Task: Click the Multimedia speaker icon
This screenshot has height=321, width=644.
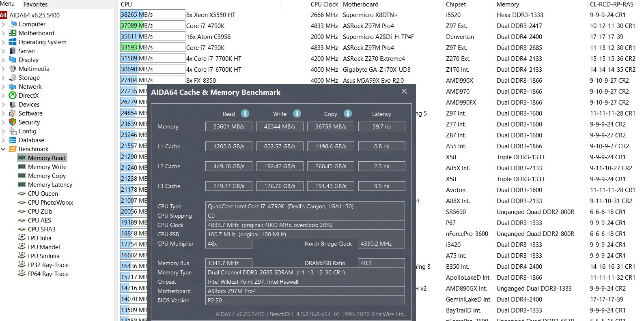Action: pyautogui.click(x=13, y=69)
